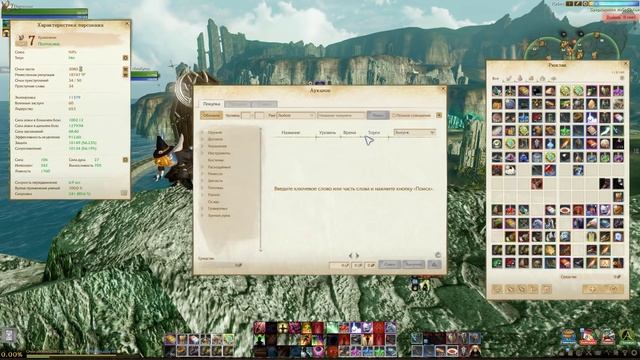Image resolution: width=640 pixels, height=360 pixels.
Task: Select the Питомцы category
Action: pos(215,188)
